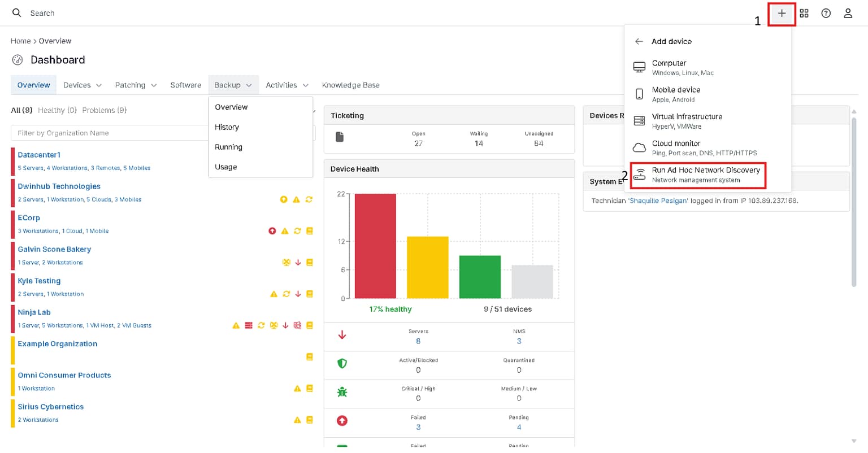The width and height of the screenshot is (868, 453).
Task: Open the Help question mark icon
Action: pos(826,12)
